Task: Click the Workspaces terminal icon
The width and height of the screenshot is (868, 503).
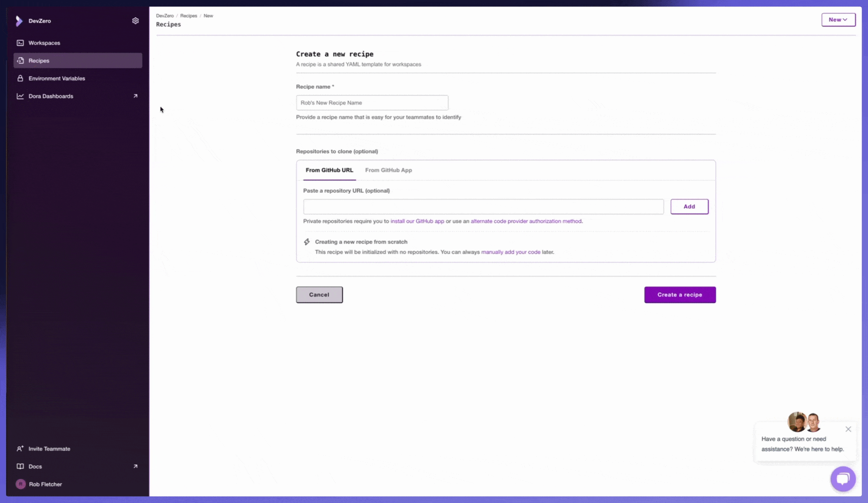Action: pyautogui.click(x=20, y=43)
